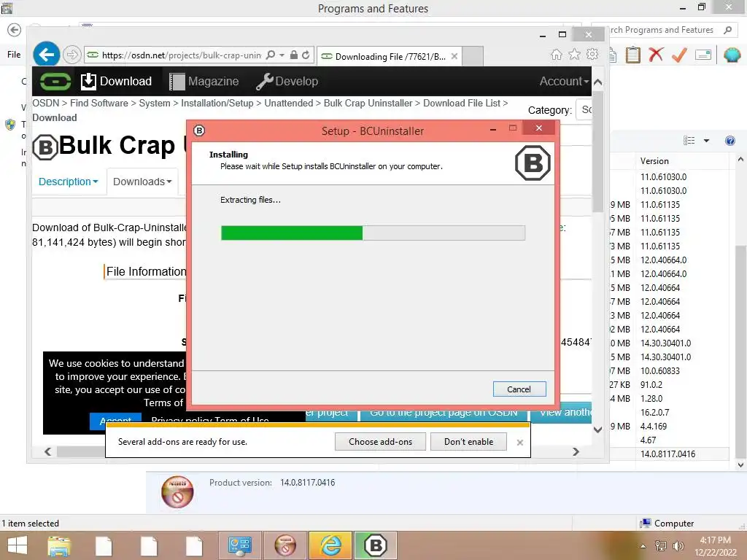This screenshot has width=747, height=560.
Task: Open IE tools gear icon
Action: click(592, 54)
